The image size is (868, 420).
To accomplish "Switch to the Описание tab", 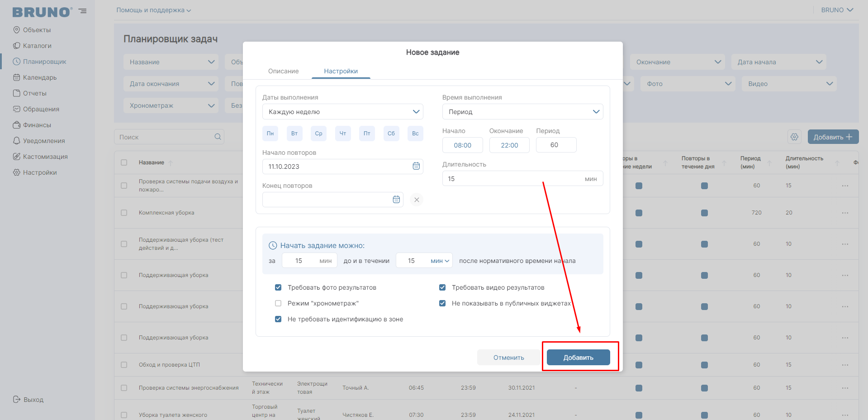I will pyautogui.click(x=284, y=71).
